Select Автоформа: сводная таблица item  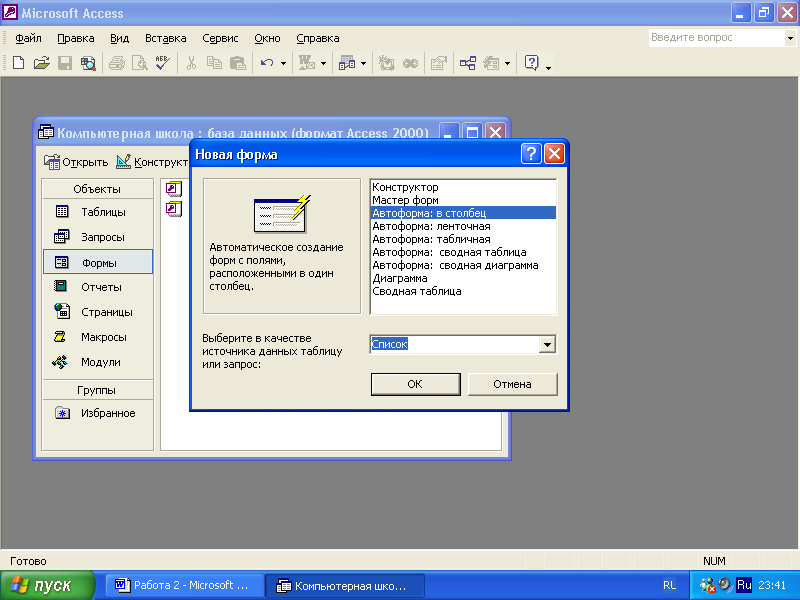[463, 252]
